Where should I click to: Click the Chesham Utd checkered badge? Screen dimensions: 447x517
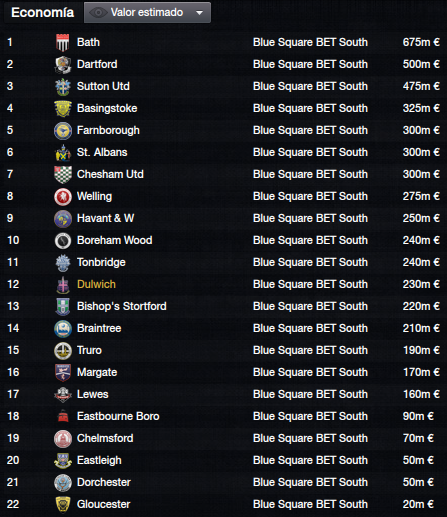coord(63,174)
